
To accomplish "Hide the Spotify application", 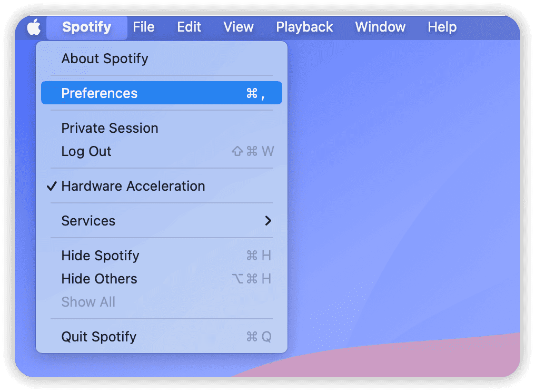I will (100, 256).
